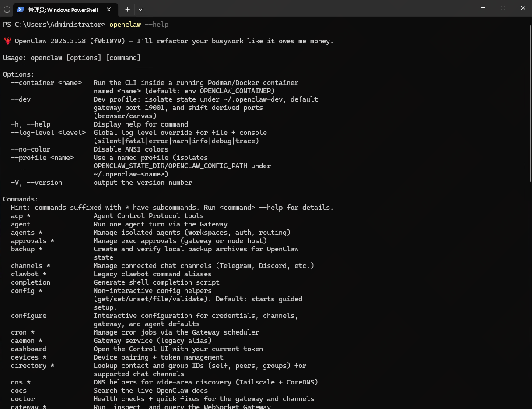This screenshot has height=409, width=532.
Task: Click the 'agent' command entry
Action: [21, 224]
